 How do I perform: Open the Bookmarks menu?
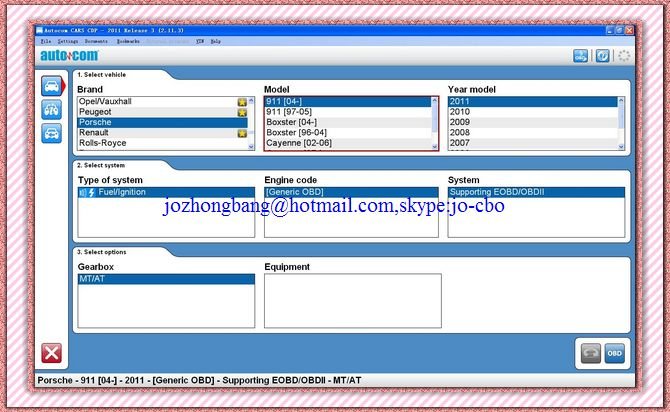click(x=128, y=41)
